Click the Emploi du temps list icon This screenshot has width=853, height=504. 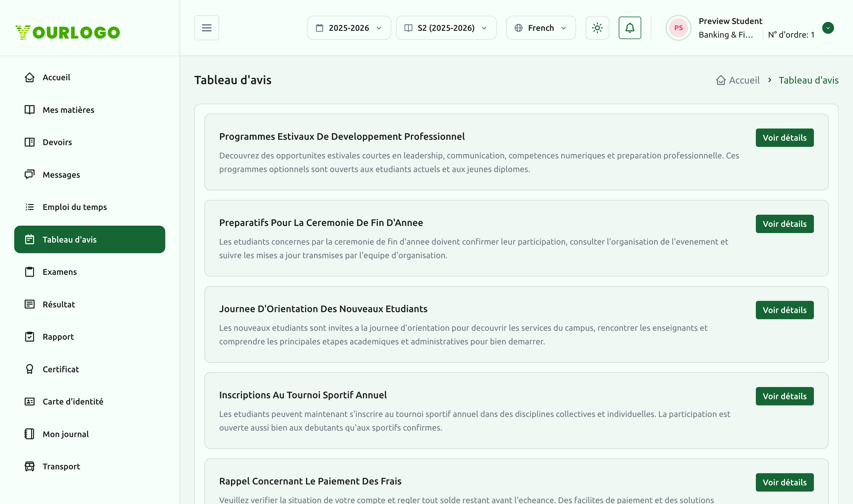click(30, 207)
